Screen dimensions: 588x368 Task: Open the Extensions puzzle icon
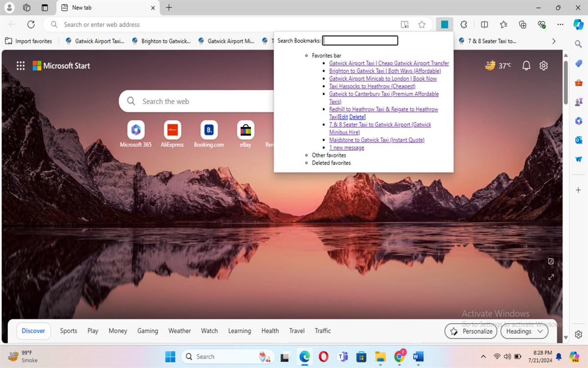pos(464,25)
